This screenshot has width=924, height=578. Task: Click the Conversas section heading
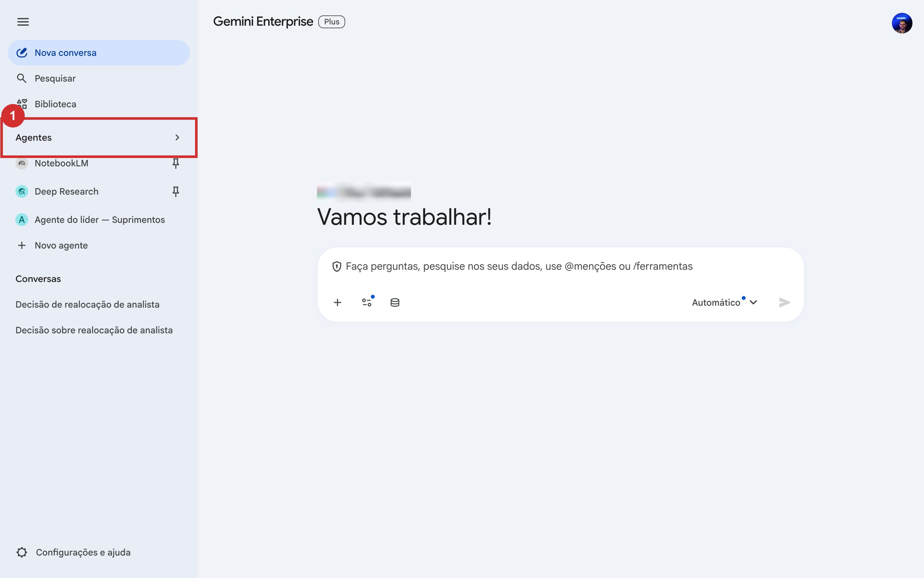point(38,279)
